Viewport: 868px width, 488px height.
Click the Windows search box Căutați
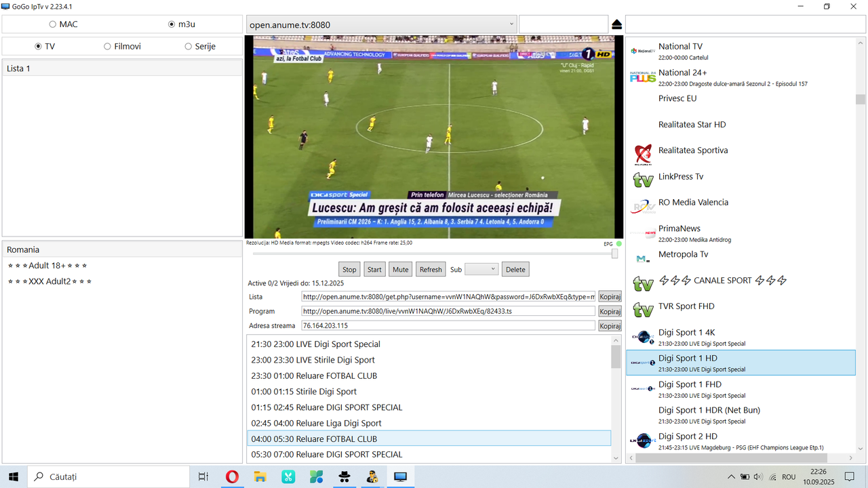click(108, 476)
